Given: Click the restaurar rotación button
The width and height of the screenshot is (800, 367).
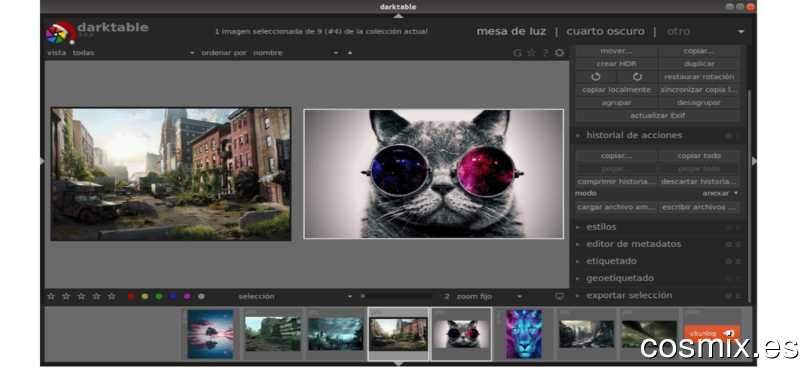Looking at the screenshot, I should 699,77.
